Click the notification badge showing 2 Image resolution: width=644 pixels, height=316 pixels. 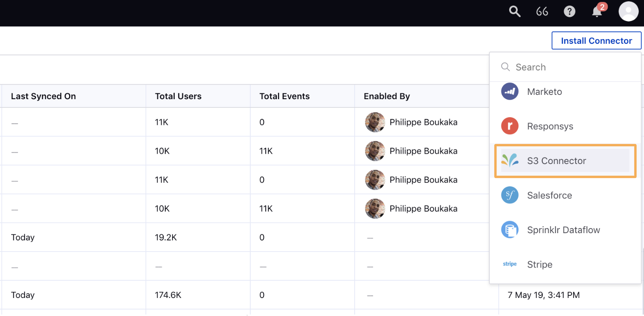click(x=602, y=7)
